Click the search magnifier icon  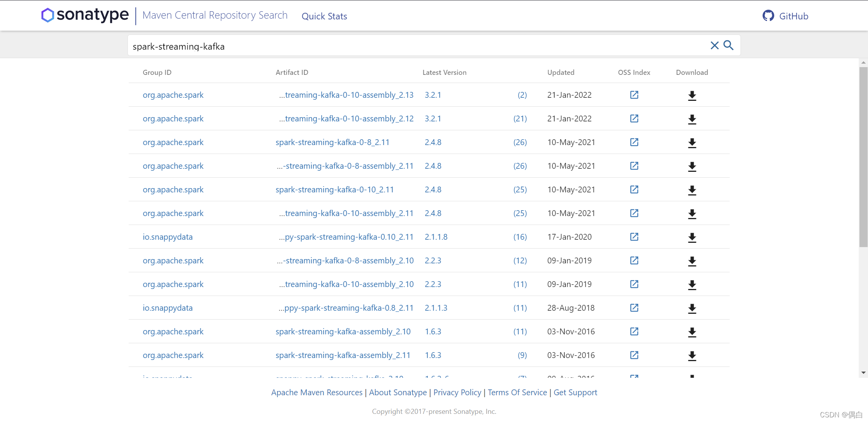(x=728, y=45)
